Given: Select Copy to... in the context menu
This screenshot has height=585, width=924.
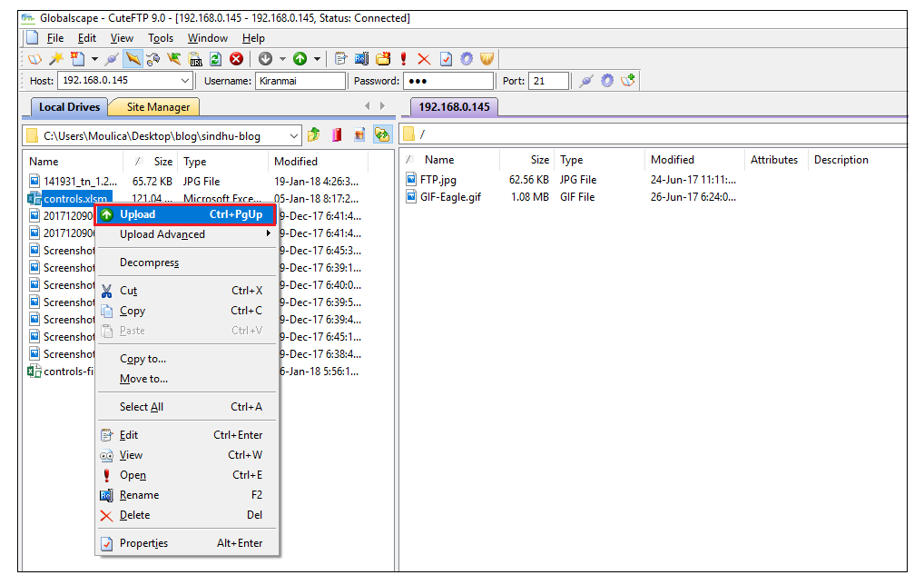Looking at the screenshot, I should tap(186, 359).
